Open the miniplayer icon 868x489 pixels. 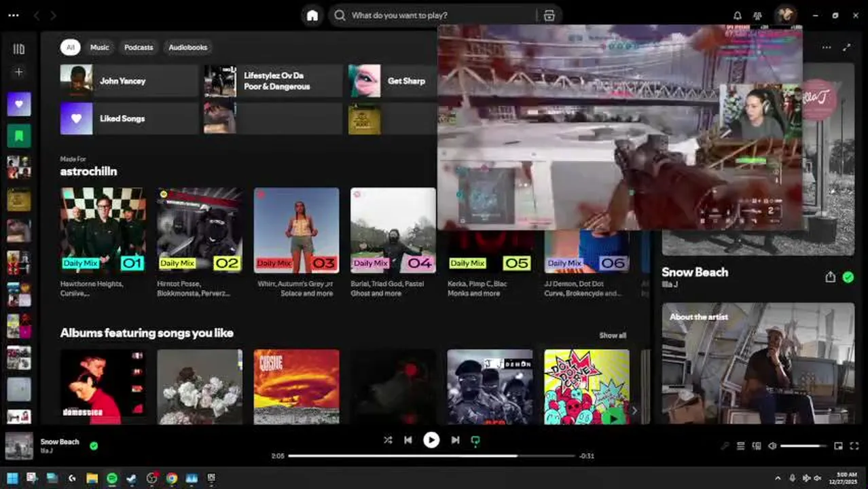838,446
